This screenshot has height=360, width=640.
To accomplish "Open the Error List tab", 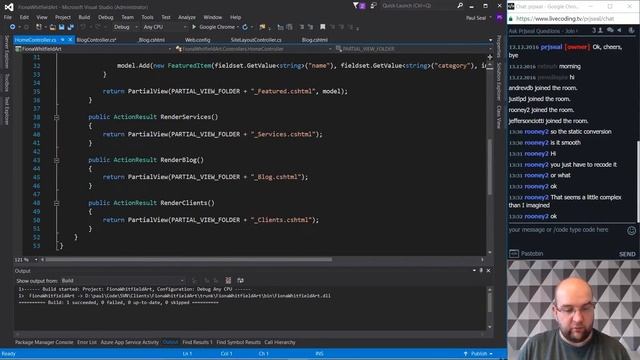I will (x=87, y=342).
